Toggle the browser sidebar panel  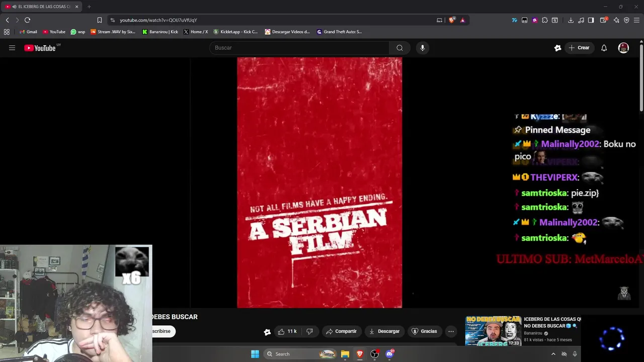click(x=591, y=20)
